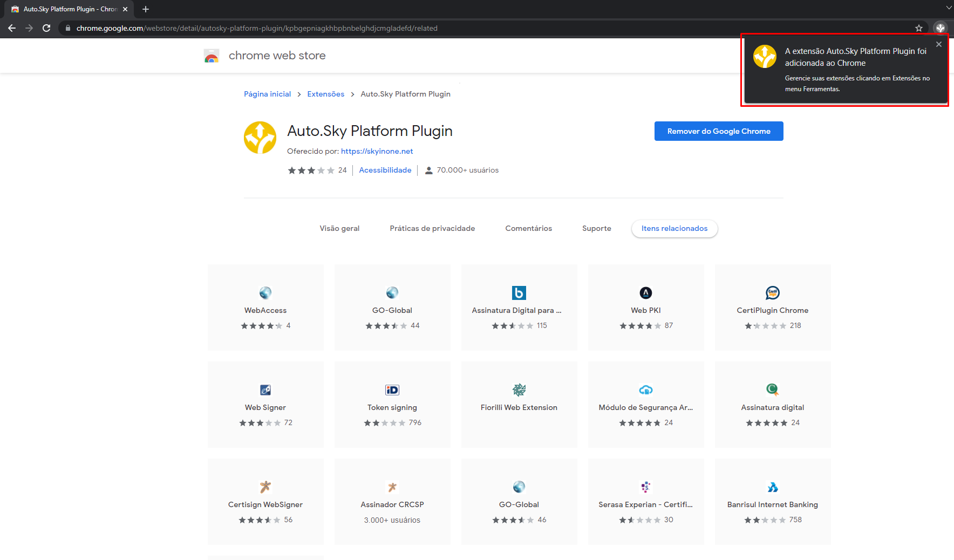Click the chrome web store title text
954x560 pixels.
point(277,56)
